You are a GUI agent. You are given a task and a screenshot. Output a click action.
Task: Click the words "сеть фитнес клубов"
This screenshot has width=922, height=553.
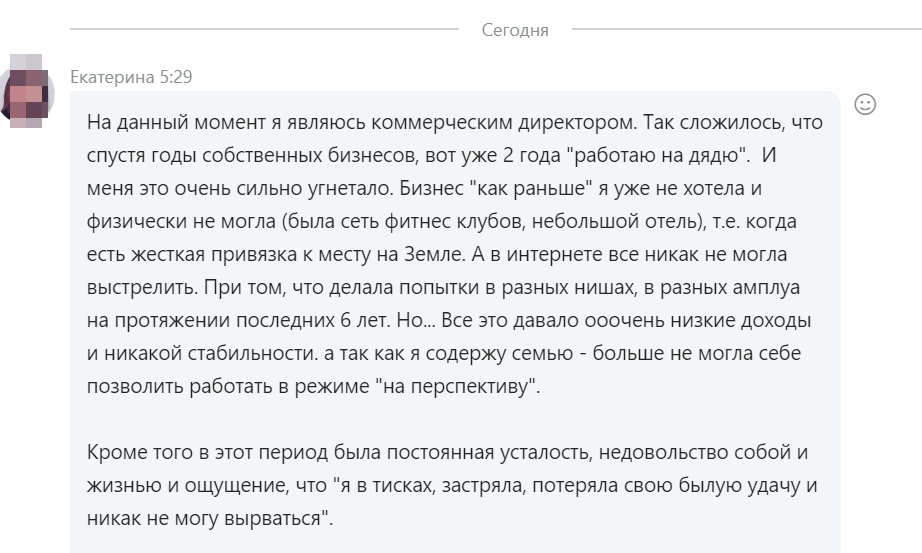(438, 221)
